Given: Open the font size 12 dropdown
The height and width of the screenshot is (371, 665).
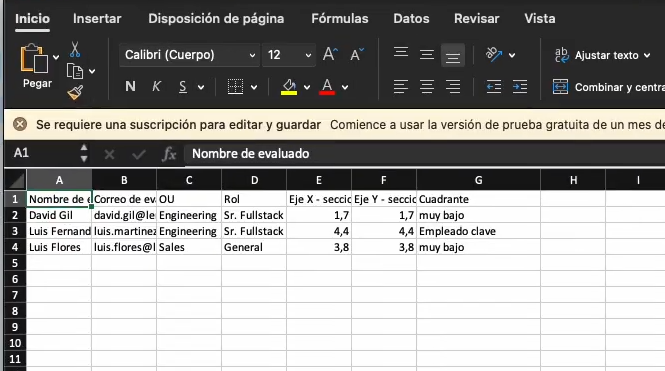Looking at the screenshot, I should tap(289, 55).
